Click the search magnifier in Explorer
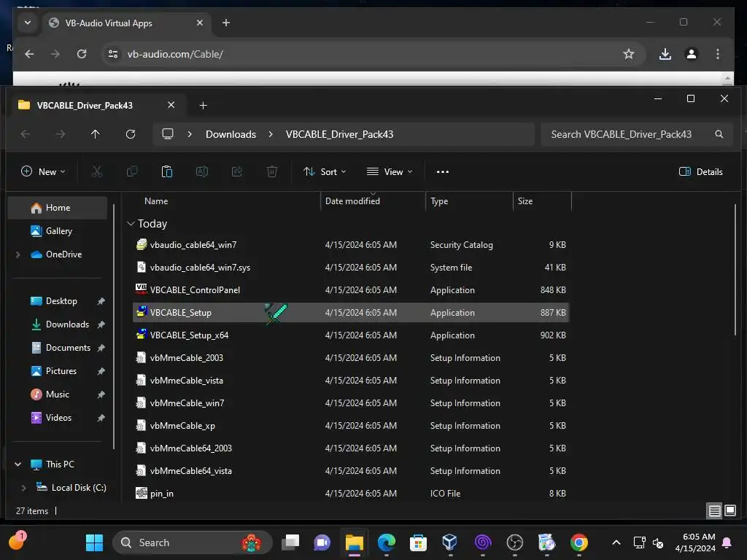The height and width of the screenshot is (560, 747). (719, 134)
